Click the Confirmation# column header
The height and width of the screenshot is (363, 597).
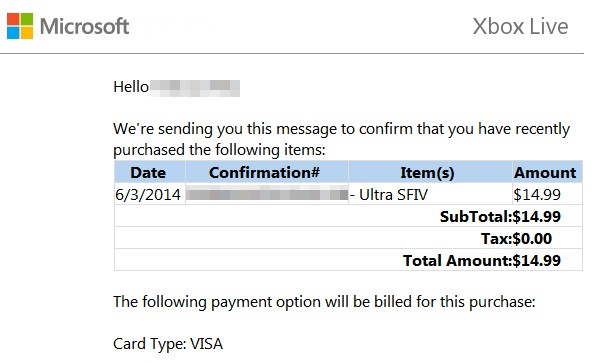pyautogui.click(x=265, y=173)
